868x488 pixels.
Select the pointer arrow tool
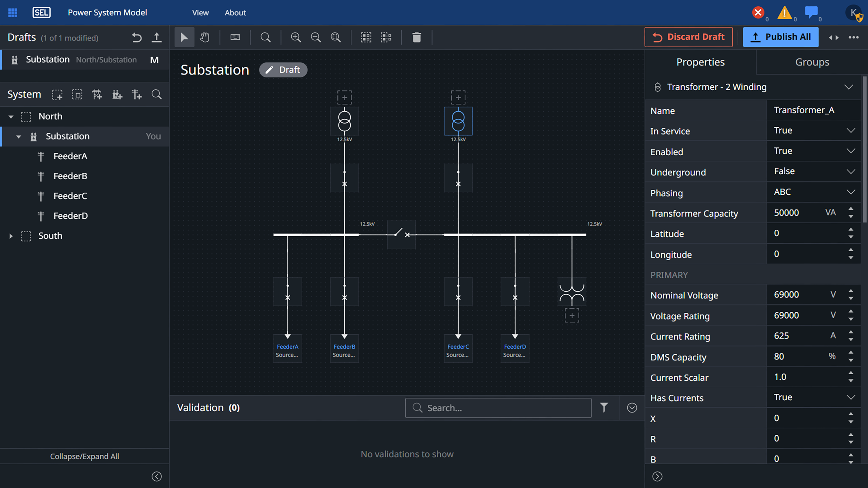184,37
